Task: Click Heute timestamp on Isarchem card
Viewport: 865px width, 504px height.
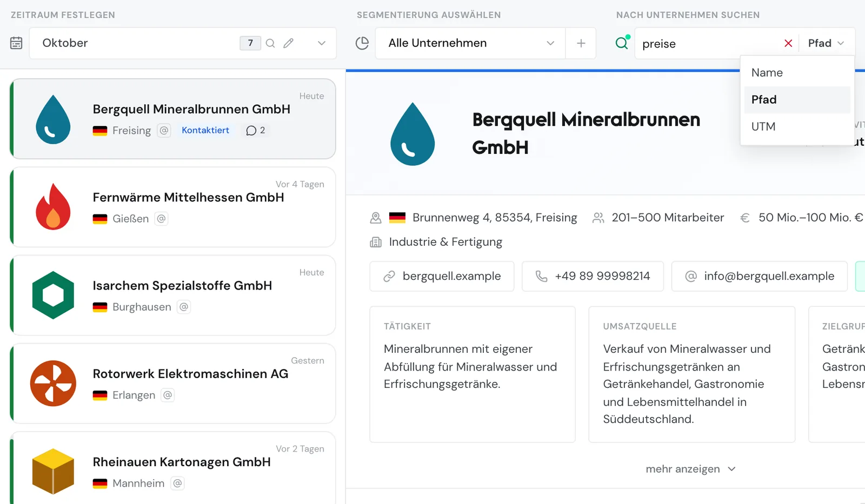Action: click(311, 272)
